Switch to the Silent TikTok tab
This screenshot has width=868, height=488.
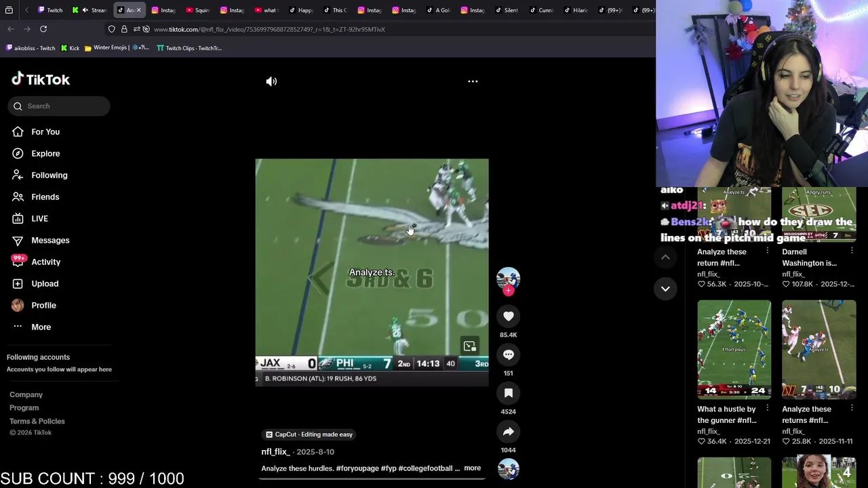coord(506,10)
